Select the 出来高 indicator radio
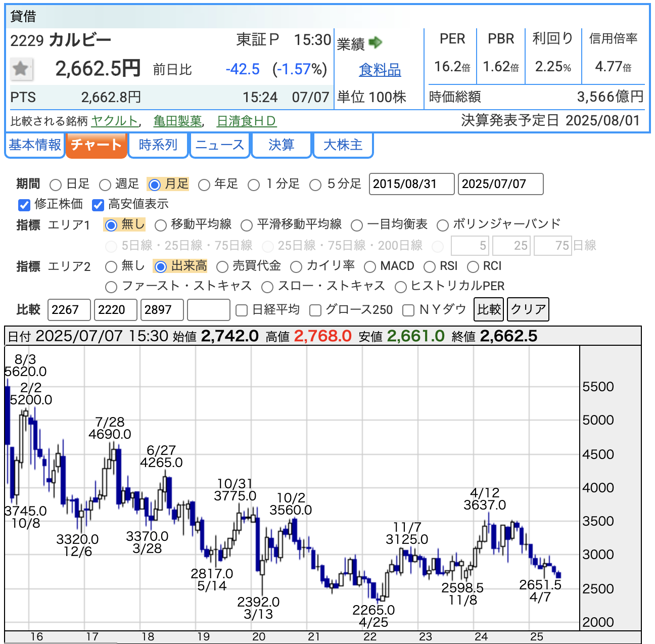This screenshot has height=644, width=655. (161, 266)
